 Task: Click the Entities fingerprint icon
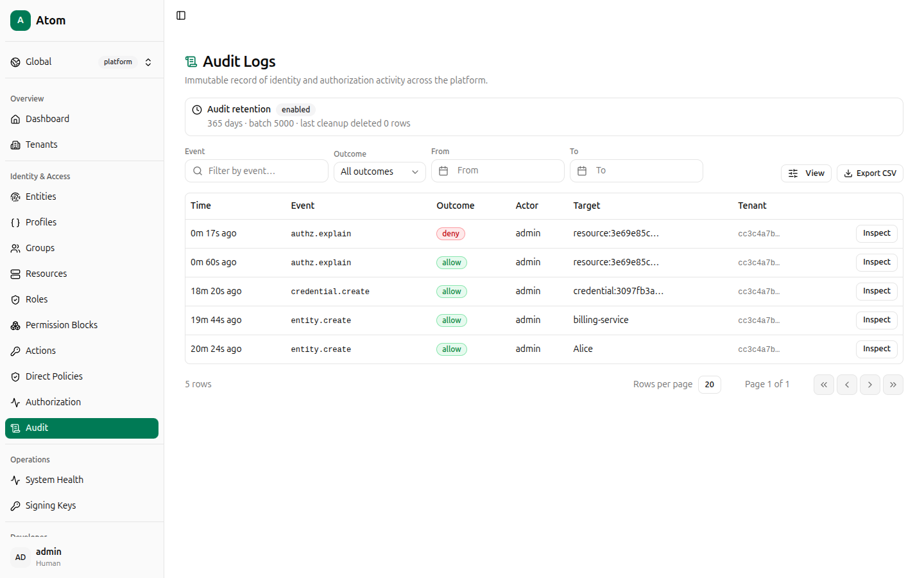tap(15, 197)
